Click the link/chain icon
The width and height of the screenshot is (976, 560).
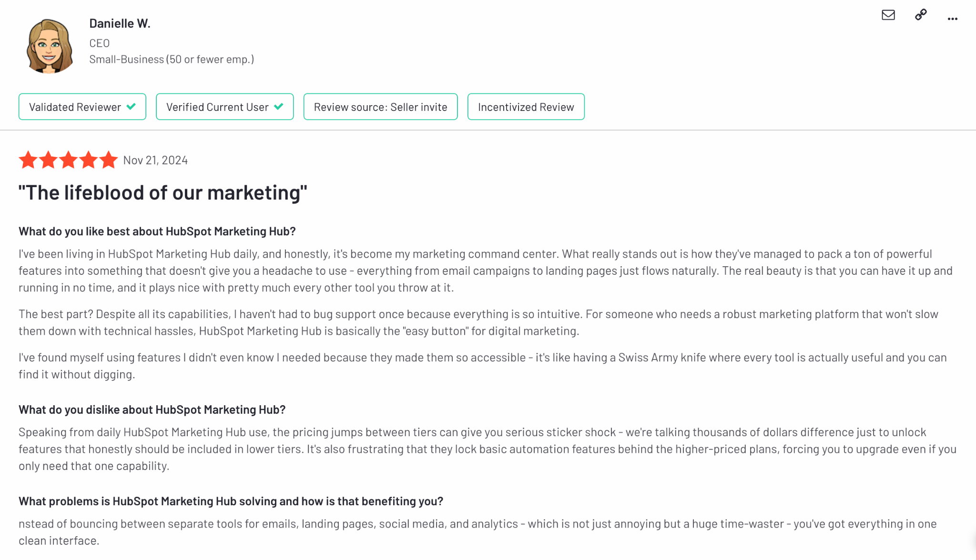[x=921, y=15]
